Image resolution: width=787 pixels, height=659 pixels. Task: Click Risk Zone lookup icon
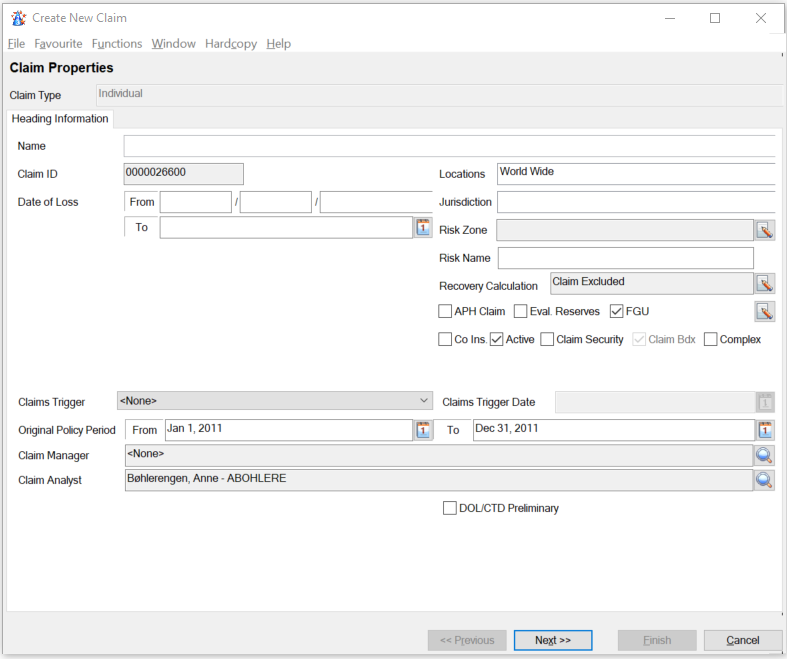(x=765, y=230)
